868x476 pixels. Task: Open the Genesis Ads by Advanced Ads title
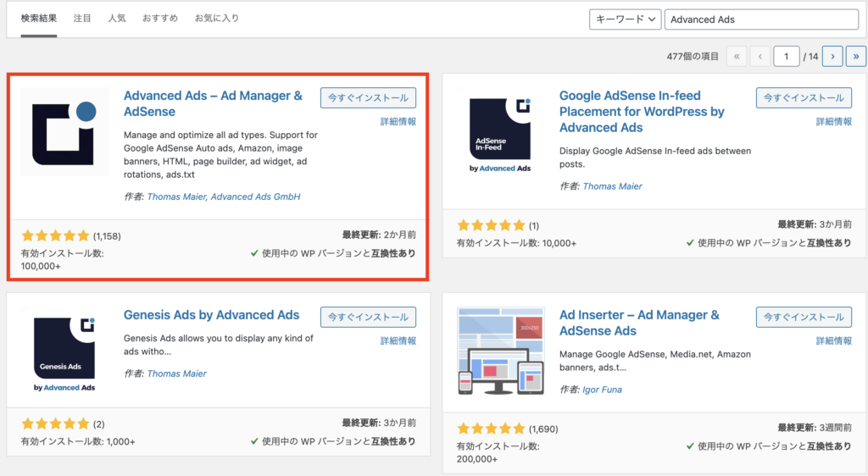click(x=211, y=315)
